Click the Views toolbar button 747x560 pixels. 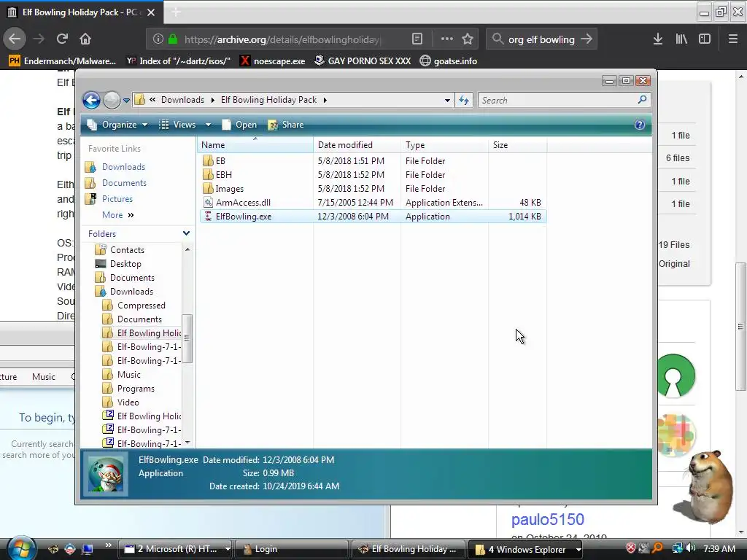178,125
